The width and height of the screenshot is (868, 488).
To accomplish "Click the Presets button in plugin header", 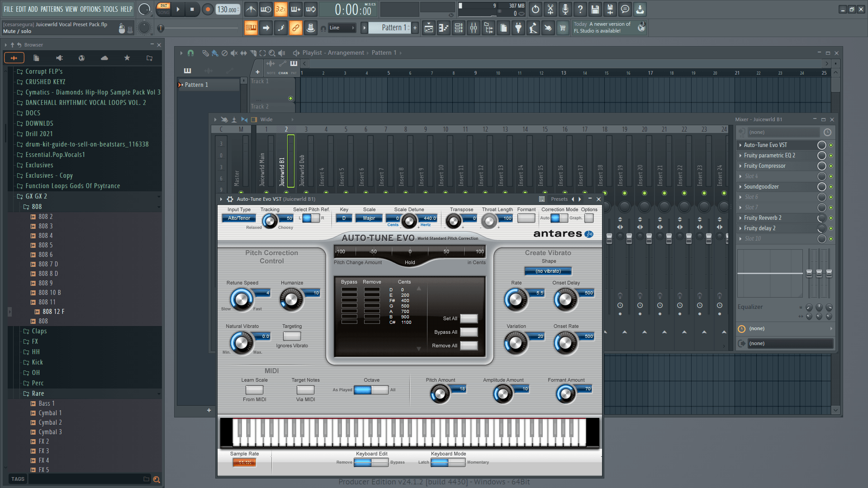I will [559, 199].
